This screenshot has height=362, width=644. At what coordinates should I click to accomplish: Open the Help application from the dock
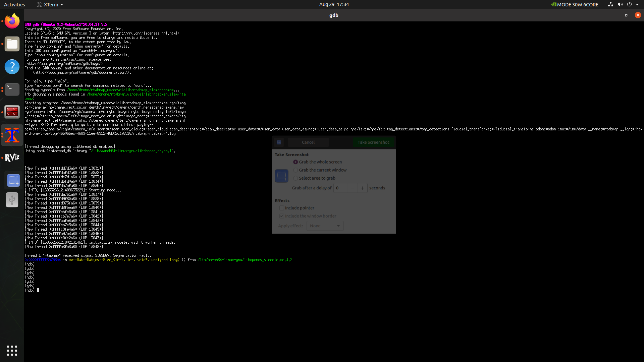pos(12,67)
